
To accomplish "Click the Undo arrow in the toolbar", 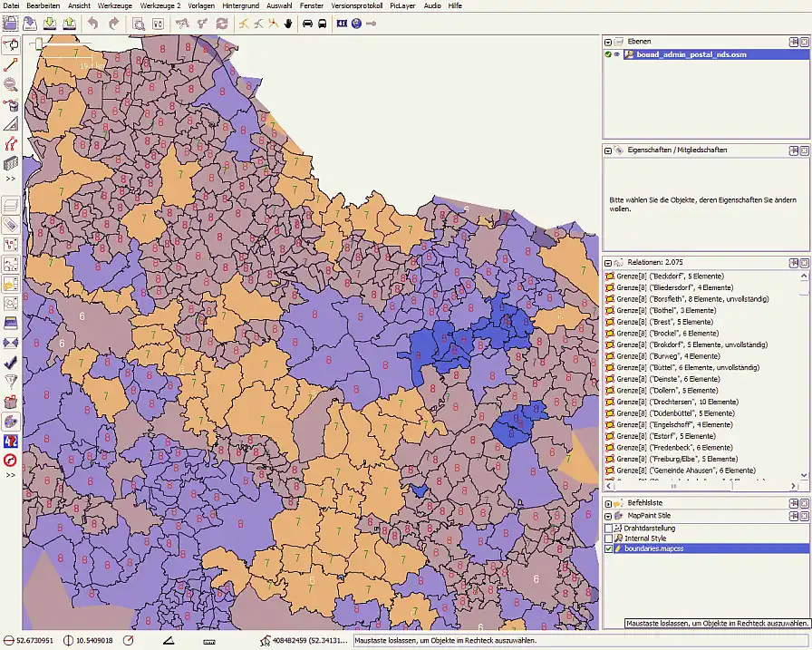I will point(93,24).
